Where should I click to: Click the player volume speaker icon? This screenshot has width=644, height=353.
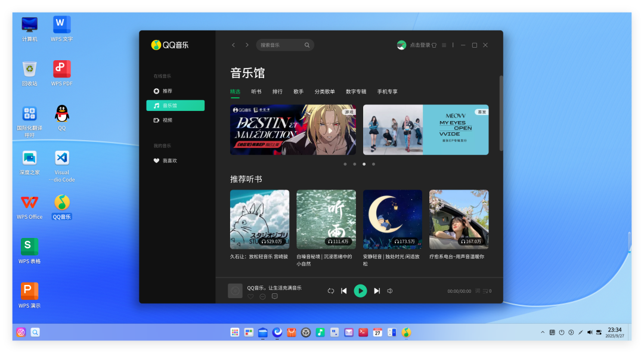[390, 291]
